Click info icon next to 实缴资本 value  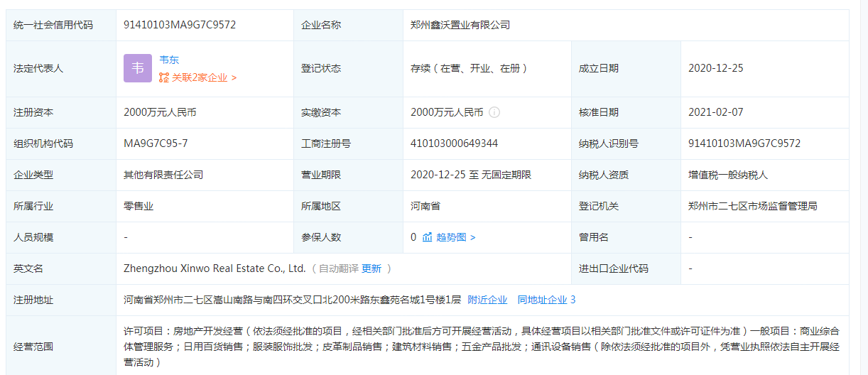tap(494, 112)
